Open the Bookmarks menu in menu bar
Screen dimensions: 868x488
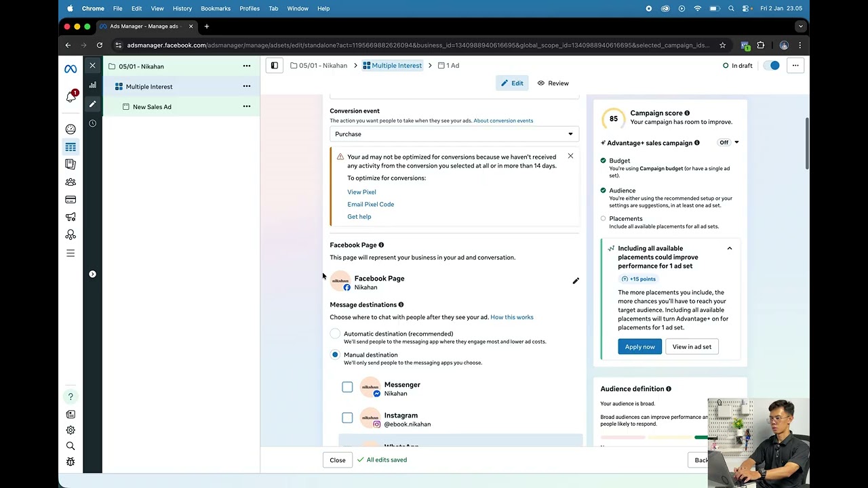(x=216, y=8)
